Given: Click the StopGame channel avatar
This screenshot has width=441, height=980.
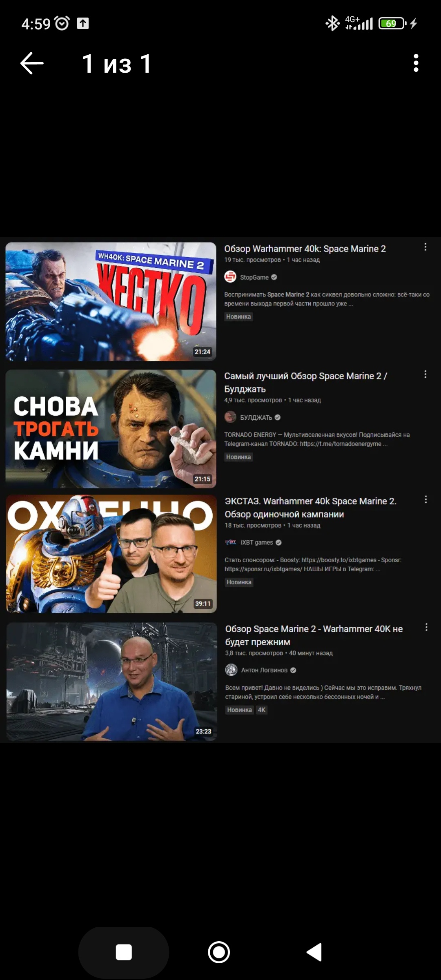Looking at the screenshot, I should click(x=230, y=277).
